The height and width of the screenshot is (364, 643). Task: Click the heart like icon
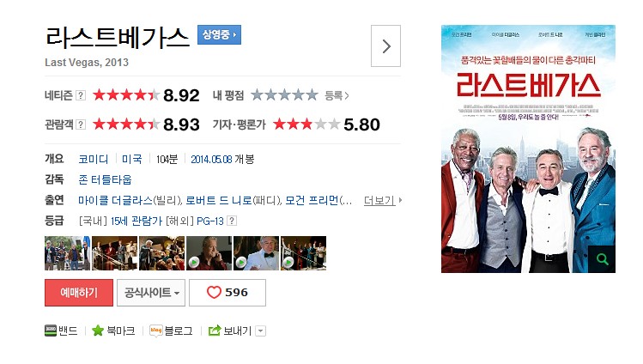pyautogui.click(x=214, y=292)
